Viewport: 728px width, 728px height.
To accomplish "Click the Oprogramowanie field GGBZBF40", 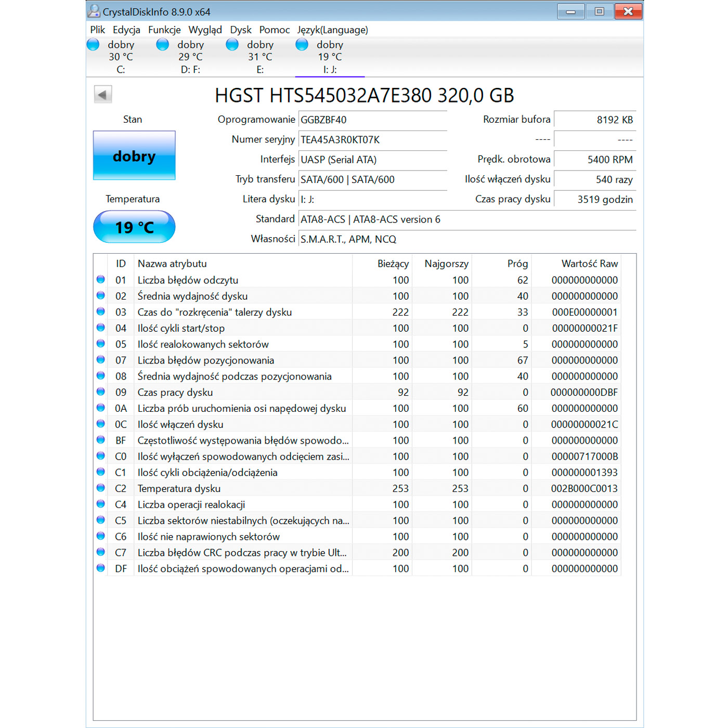I will coord(373,120).
